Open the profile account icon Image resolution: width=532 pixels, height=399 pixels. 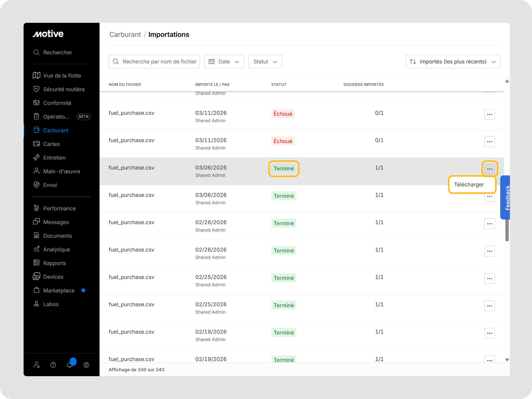(x=87, y=365)
